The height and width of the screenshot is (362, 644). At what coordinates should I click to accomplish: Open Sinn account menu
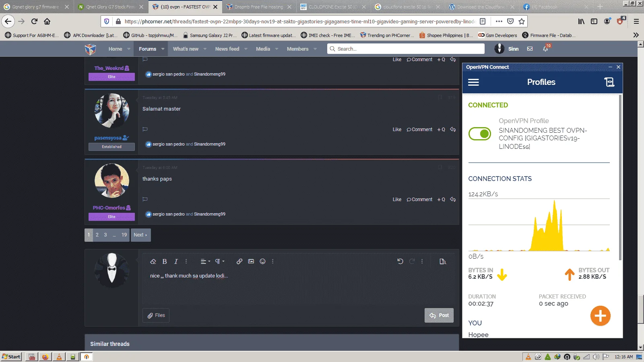(507, 49)
